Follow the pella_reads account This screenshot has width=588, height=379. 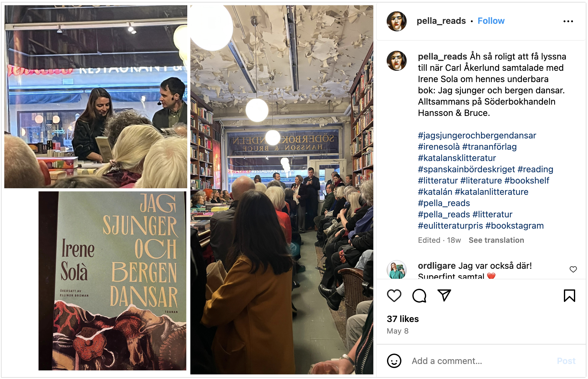491,21
